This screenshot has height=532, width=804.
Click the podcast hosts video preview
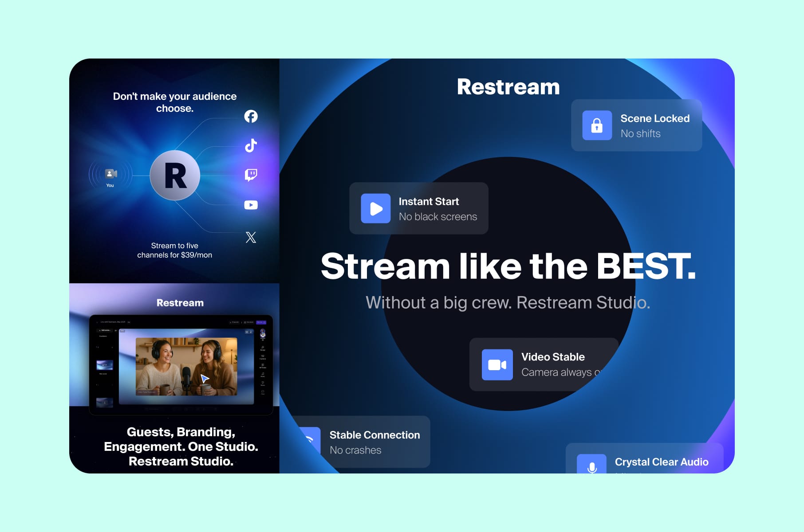[186, 367]
